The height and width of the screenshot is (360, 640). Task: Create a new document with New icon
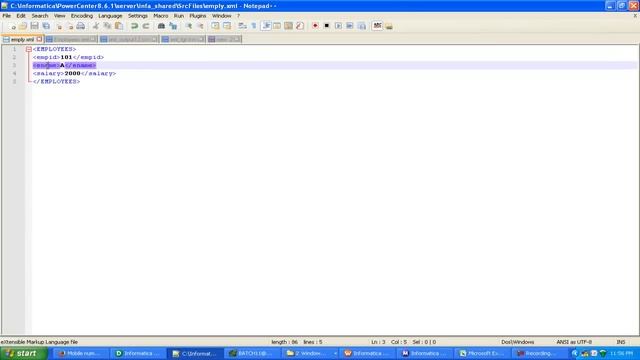[12, 26]
